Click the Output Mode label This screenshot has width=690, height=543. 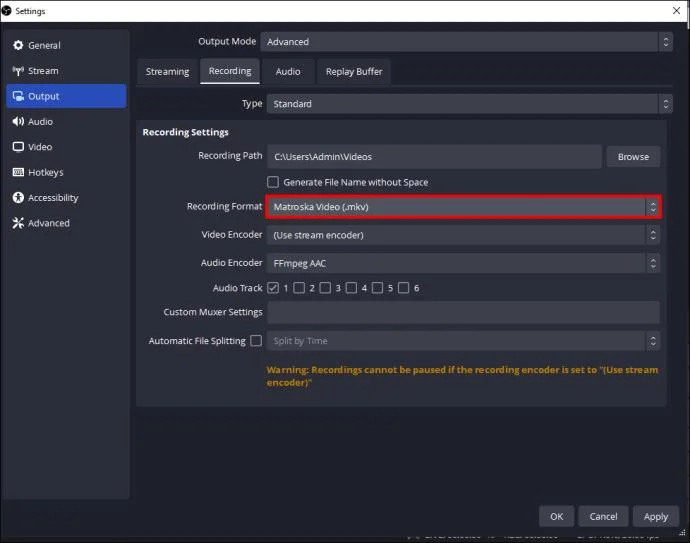(x=227, y=41)
